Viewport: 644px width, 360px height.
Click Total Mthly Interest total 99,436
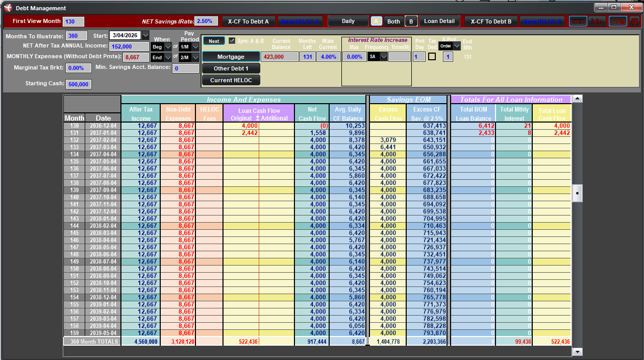tap(514, 342)
